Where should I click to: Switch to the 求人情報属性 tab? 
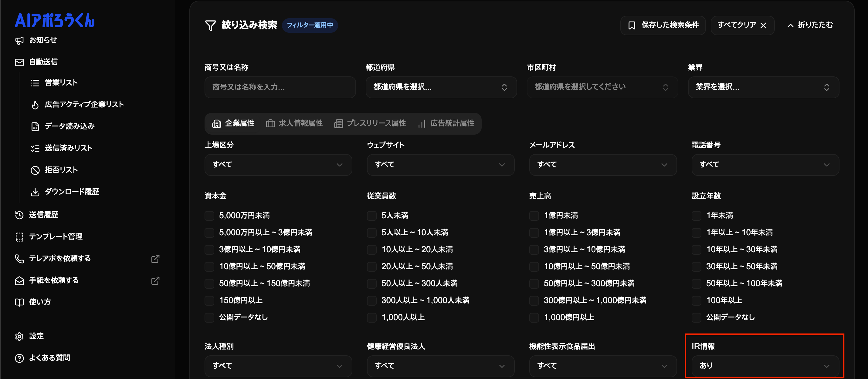(x=294, y=123)
